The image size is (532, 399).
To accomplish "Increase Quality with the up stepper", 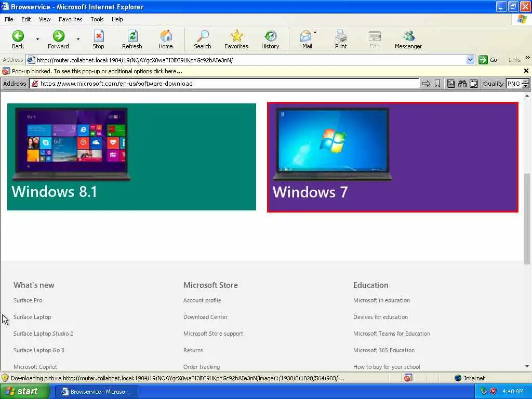I will pos(526,82).
